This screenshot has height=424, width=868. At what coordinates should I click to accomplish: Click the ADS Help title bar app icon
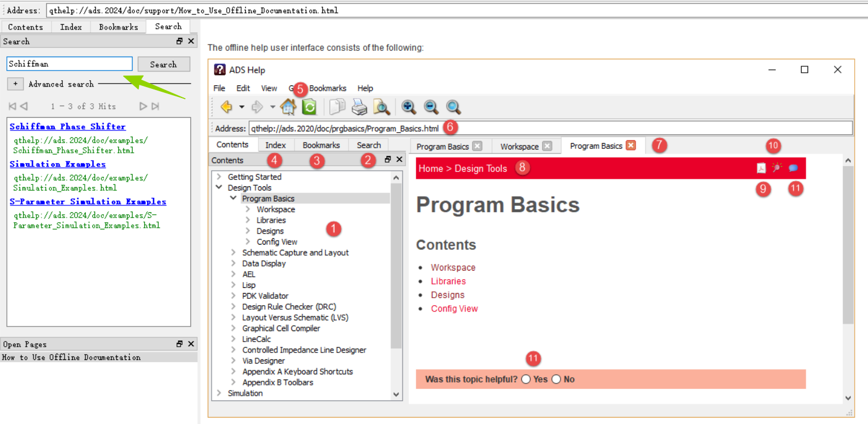(x=220, y=70)
